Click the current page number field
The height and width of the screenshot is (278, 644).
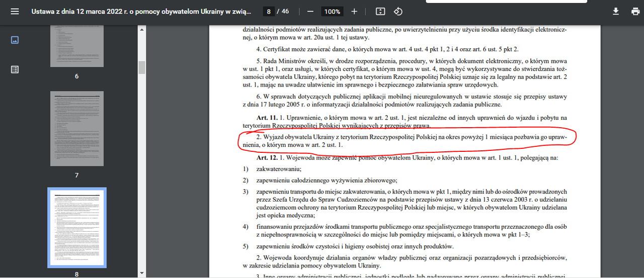(x=269, y=11)
